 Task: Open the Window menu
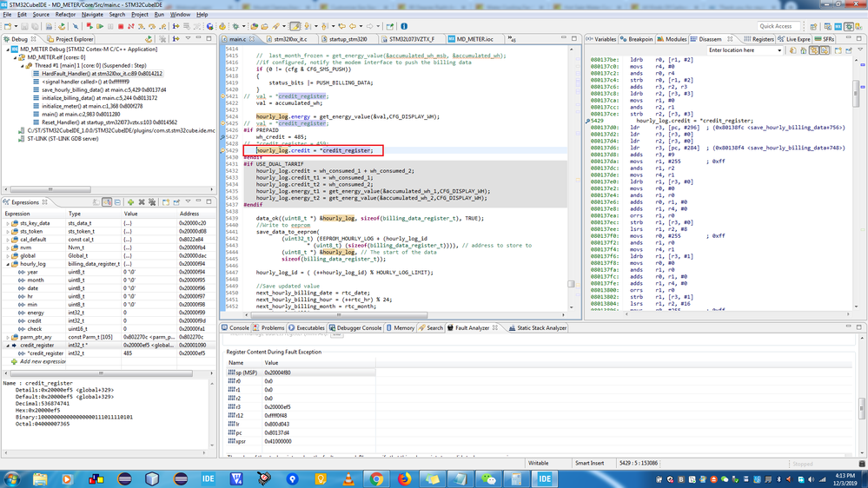(x=179, y=15)
